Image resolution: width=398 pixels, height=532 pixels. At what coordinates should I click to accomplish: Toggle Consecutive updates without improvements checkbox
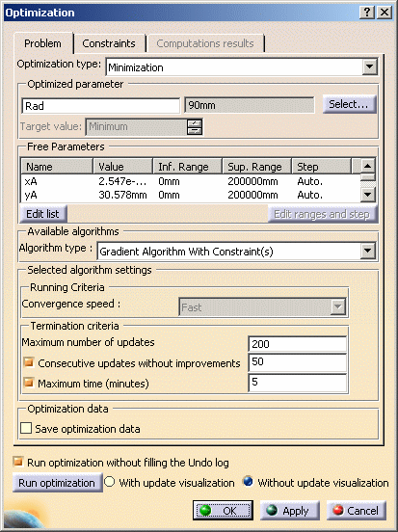(x=29, y=362)
